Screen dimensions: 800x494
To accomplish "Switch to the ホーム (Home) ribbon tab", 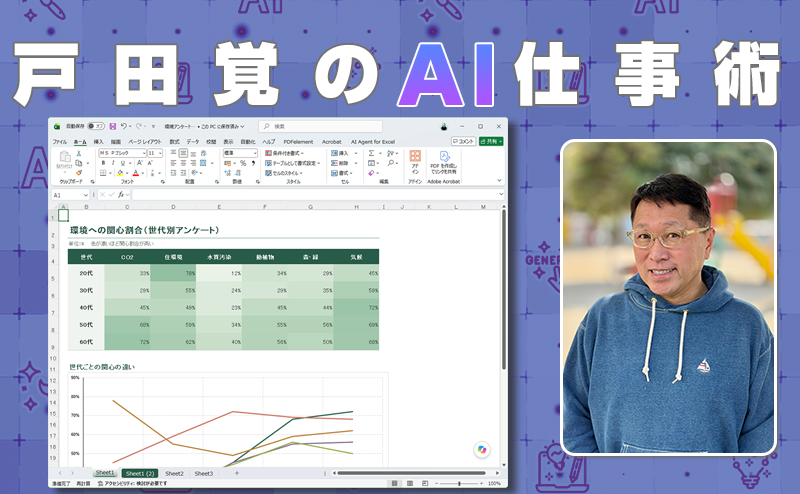I will tap(80, 142).
